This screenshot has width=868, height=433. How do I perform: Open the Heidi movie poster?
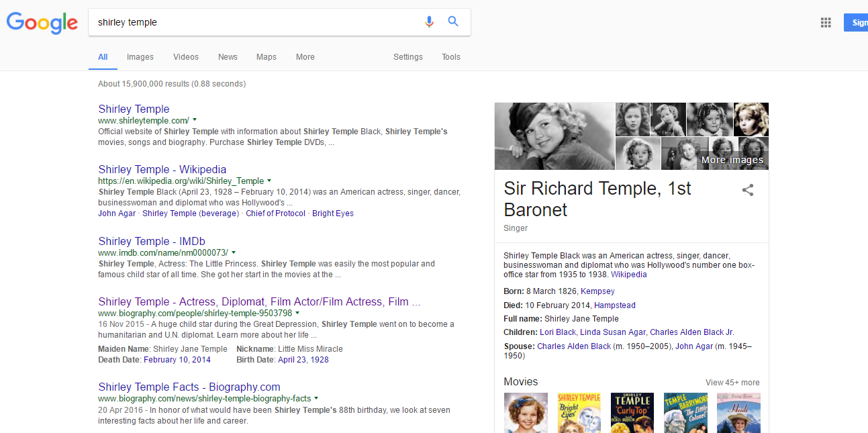click(738, 413)
